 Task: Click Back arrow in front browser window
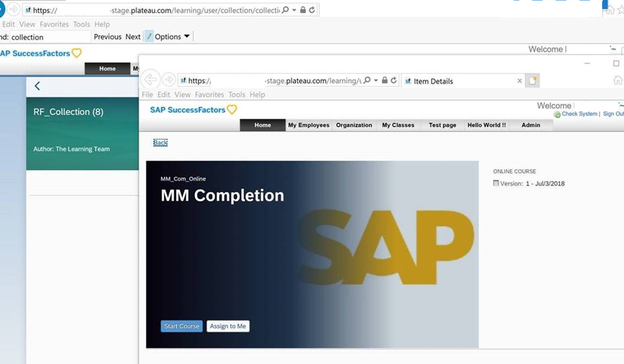150,80
